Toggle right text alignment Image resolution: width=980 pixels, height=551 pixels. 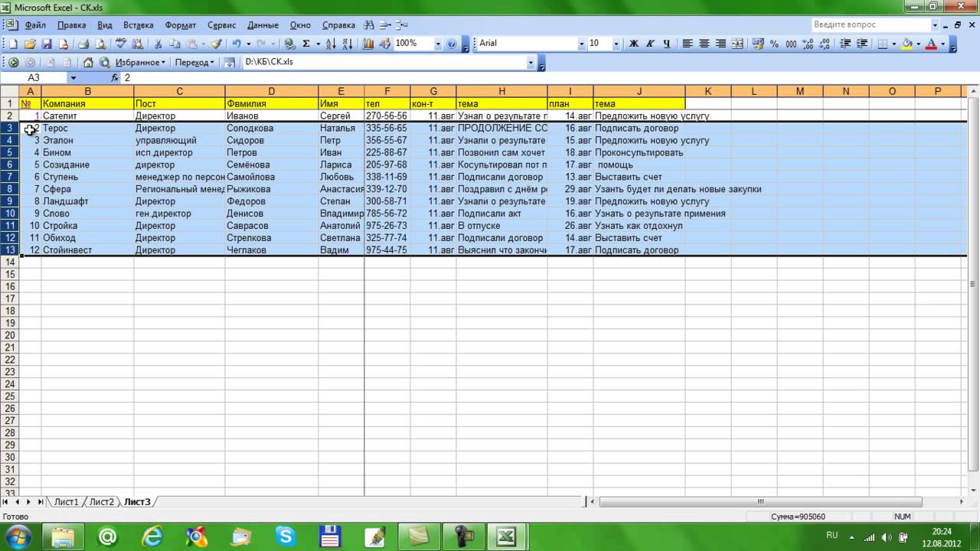[x=721, y=44]
